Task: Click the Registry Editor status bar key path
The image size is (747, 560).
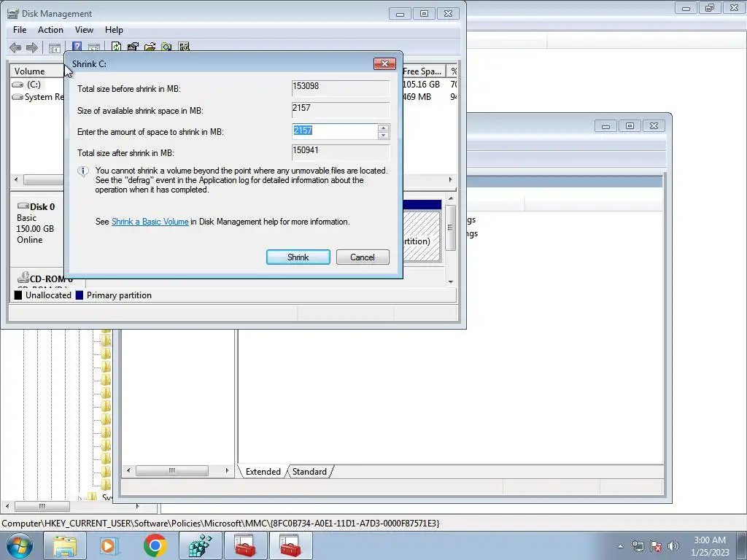Action: click(220, 524)
